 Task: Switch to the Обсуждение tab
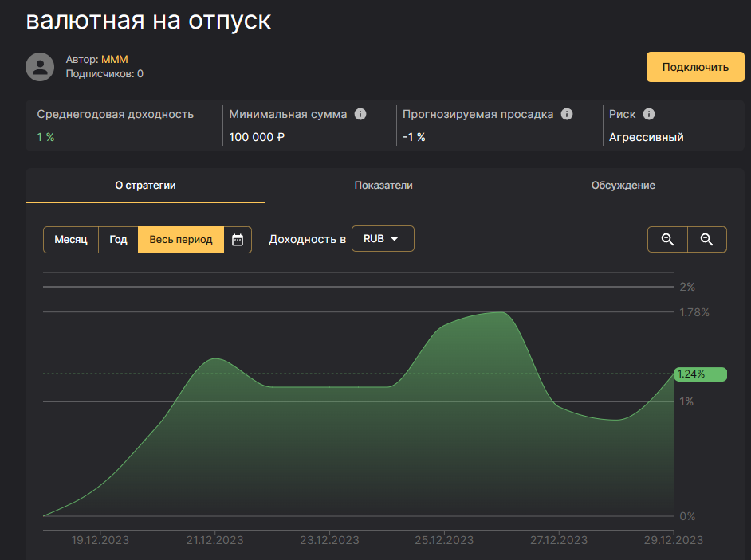(623, 186)
